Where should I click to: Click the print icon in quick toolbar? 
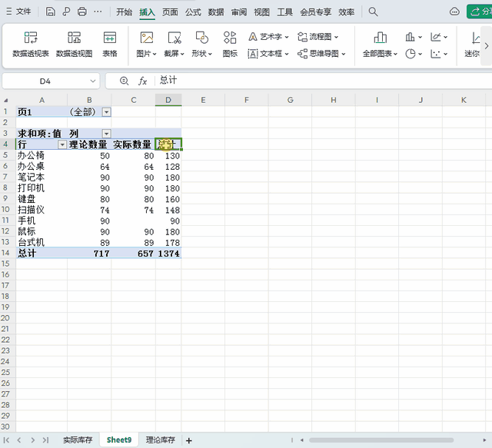(82, 12)
